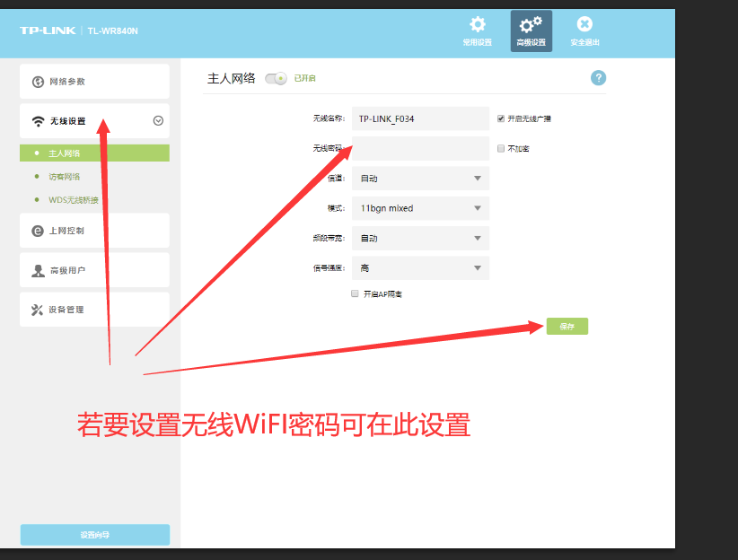738x560 pixels.
Task: Open 网络参数 in the sidebar
Action: tap(94, 82)
